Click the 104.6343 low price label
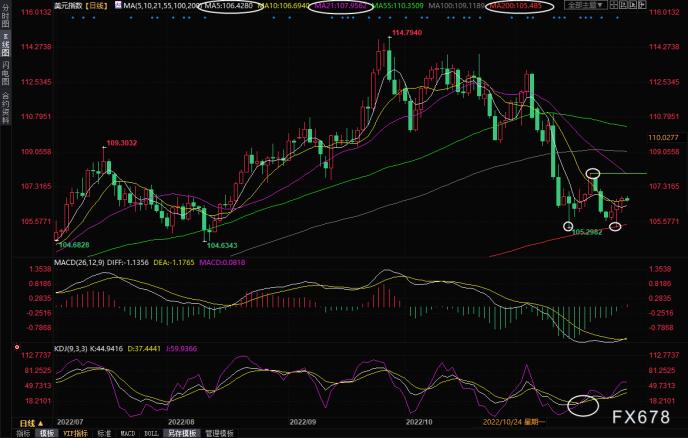688x438 pixels. point(222,245)
